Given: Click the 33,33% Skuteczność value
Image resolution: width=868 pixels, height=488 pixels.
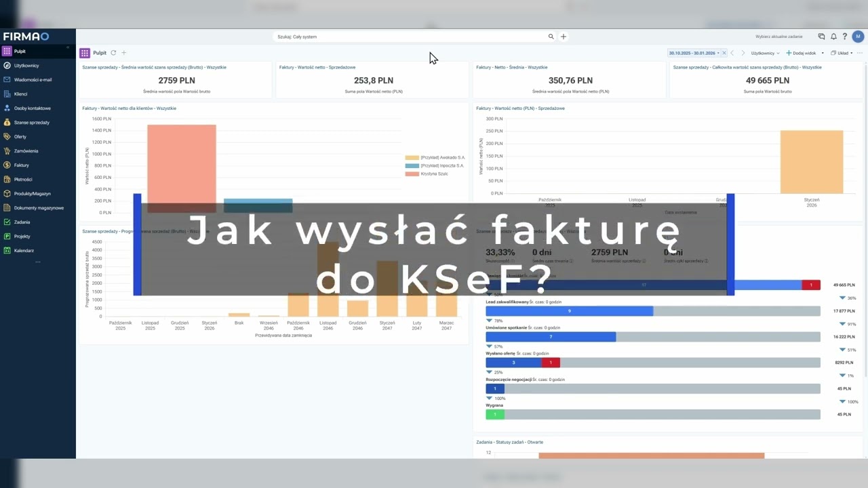Looking at the screenshot, I should pos(500,252).
